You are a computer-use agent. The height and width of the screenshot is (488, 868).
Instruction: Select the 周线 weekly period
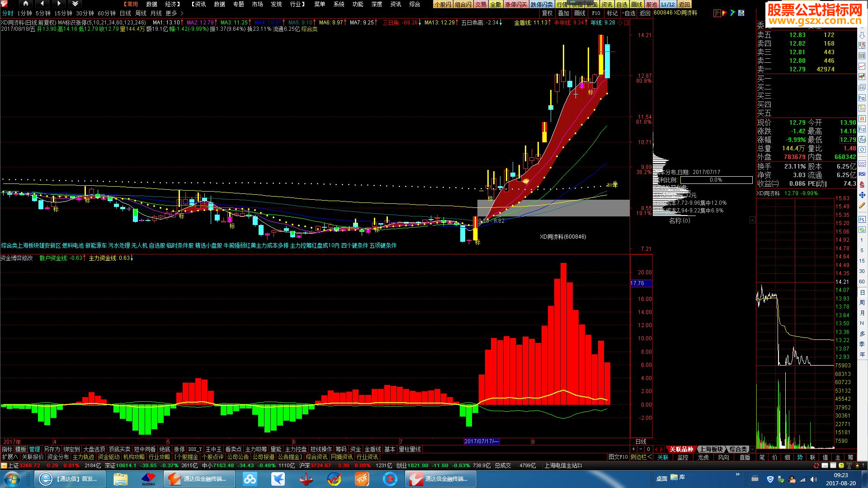(141, 14)
